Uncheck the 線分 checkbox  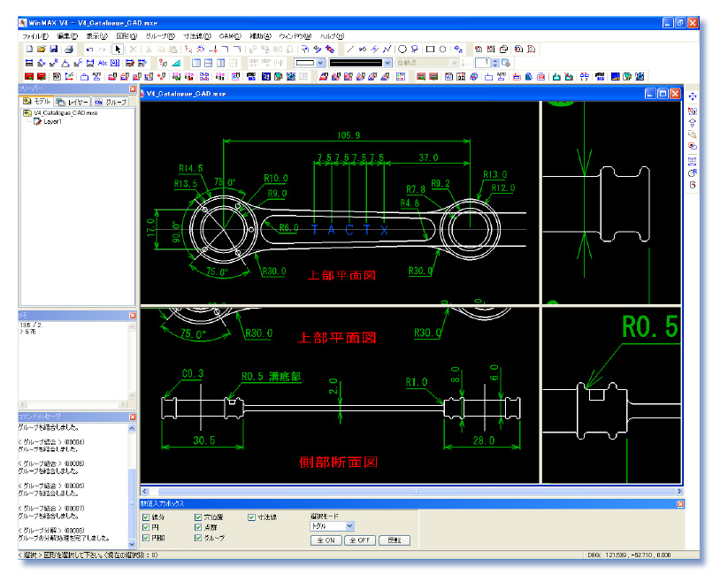click(146, 517)
